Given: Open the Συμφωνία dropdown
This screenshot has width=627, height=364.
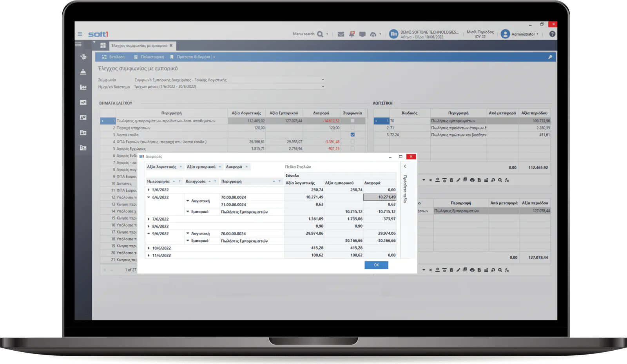Looking at the screenshot, I should point(323,80).
